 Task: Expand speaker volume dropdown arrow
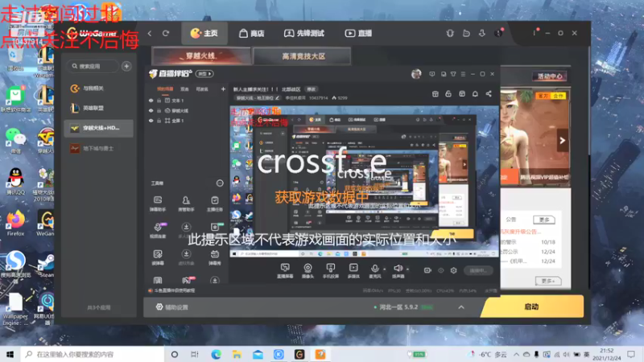click(407, 269)
